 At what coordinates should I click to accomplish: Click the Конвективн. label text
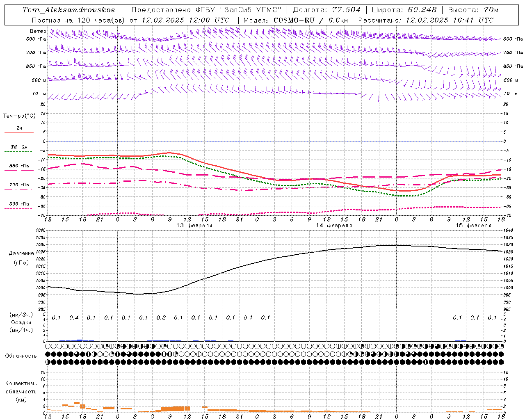click(x=21, y=383)
